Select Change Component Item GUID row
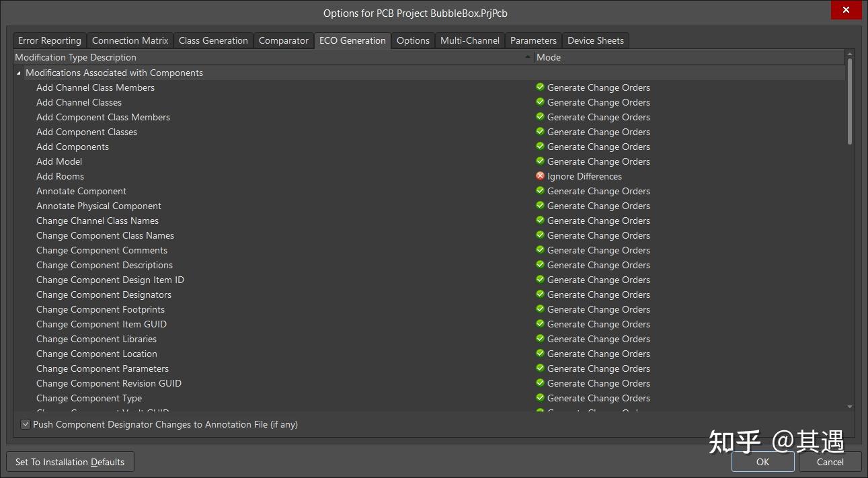Viewport: 868px width, 478px height. pyautogui.click(x=429, y=324)
